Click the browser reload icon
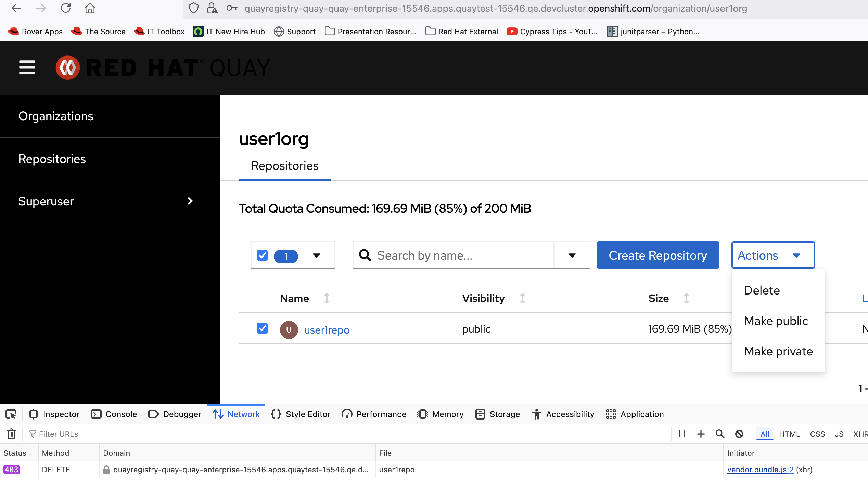This screenshot has height=500, width=868. click(x=66, y=8)
